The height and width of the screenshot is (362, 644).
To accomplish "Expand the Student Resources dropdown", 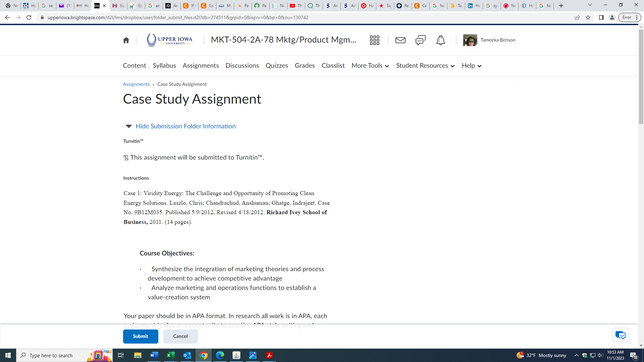I will (425, 66).
